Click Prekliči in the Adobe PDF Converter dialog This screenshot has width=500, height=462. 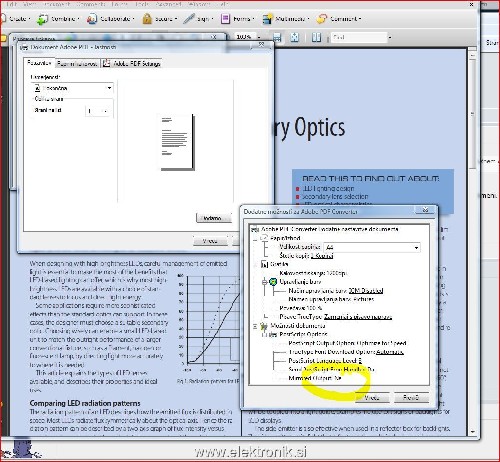coord(411,397)
